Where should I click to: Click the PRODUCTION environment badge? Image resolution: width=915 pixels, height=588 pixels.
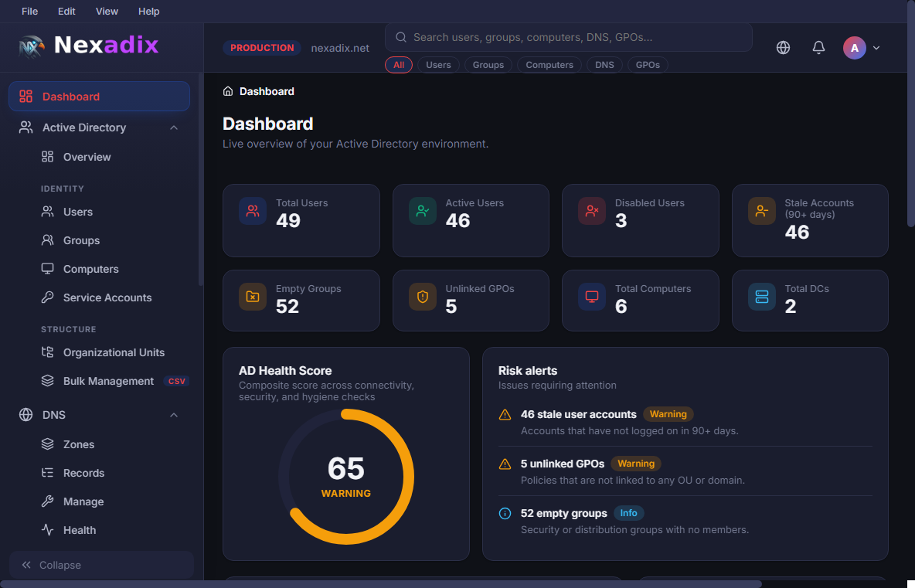(262, 48)
